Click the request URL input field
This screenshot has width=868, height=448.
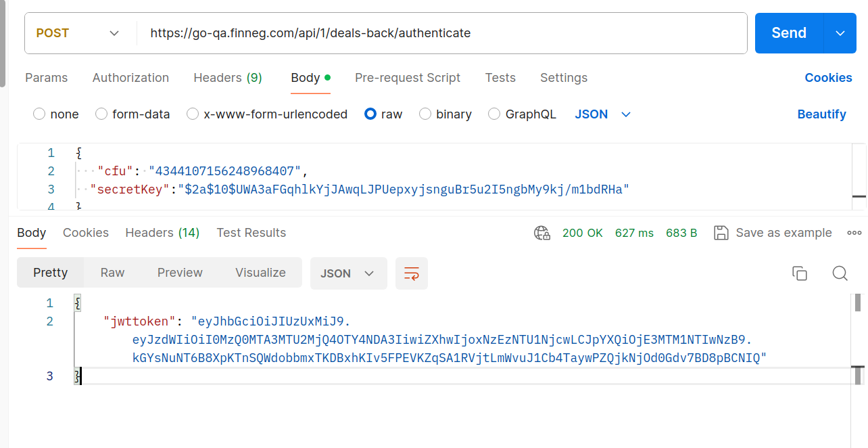point(439,33)
